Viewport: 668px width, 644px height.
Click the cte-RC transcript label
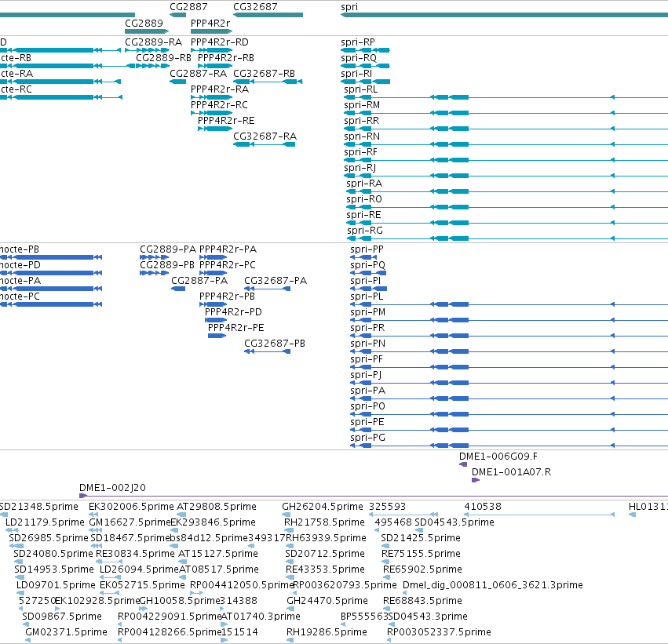tap(16, 89)
